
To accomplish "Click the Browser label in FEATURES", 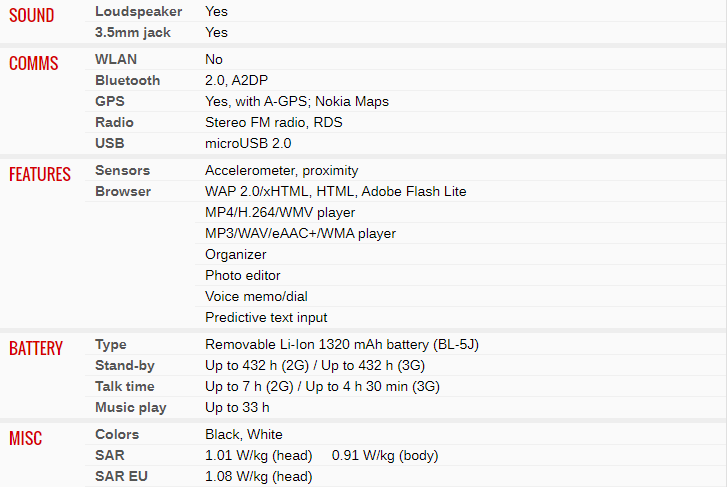I will click(x=123, y=191).
